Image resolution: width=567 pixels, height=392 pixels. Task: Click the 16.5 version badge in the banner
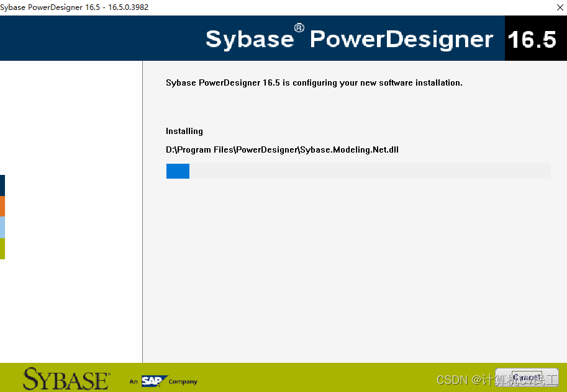coord(535,38)
